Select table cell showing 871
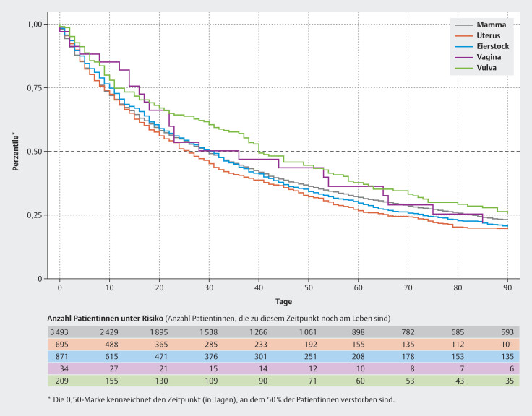The height and width of the screenshot is (416, 532). [57, 356]
